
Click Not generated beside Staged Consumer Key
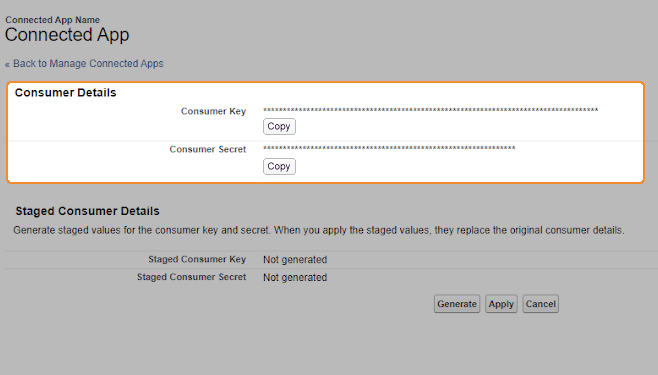coord(295,260)
